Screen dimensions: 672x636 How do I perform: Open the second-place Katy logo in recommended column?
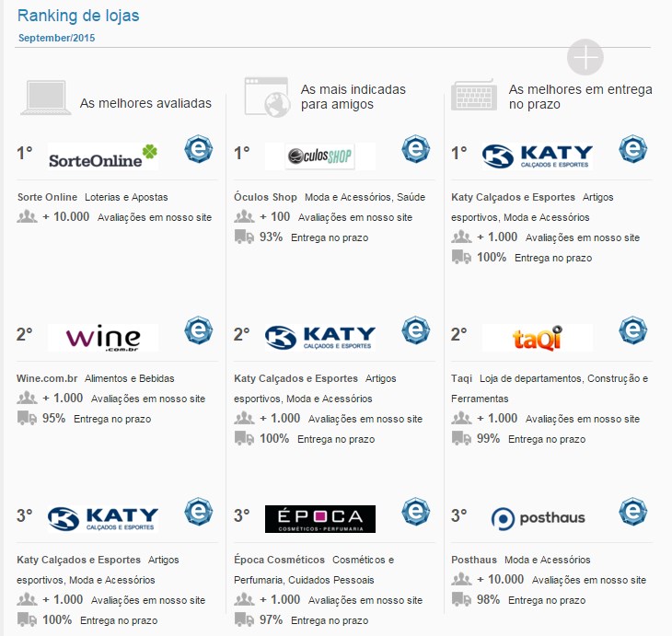click(320, 338)
